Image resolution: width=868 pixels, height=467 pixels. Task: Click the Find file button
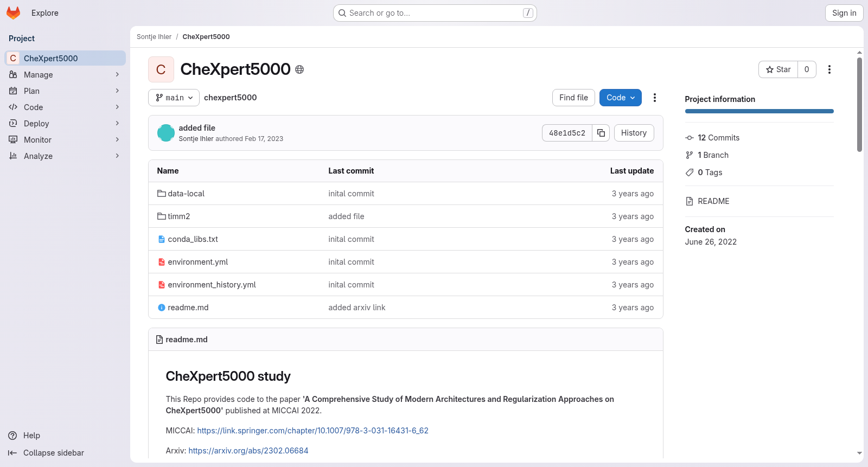click(x=573, y=98)
